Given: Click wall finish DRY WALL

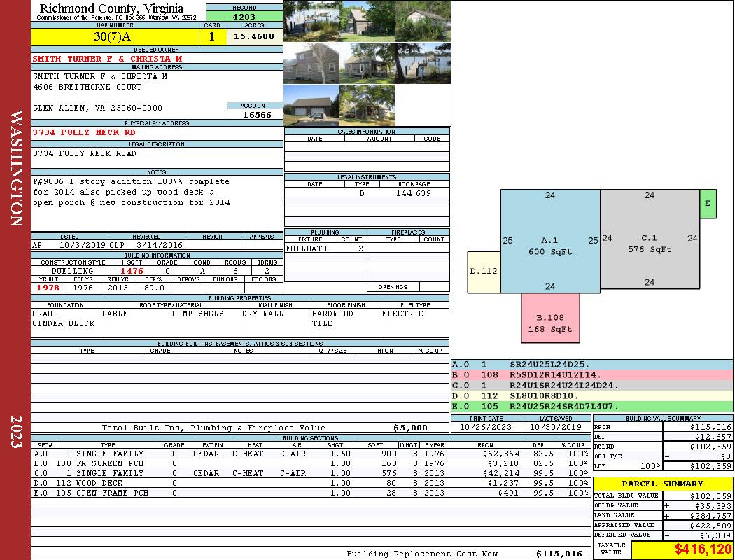Looking at the screenshot, I should (262, 314).
